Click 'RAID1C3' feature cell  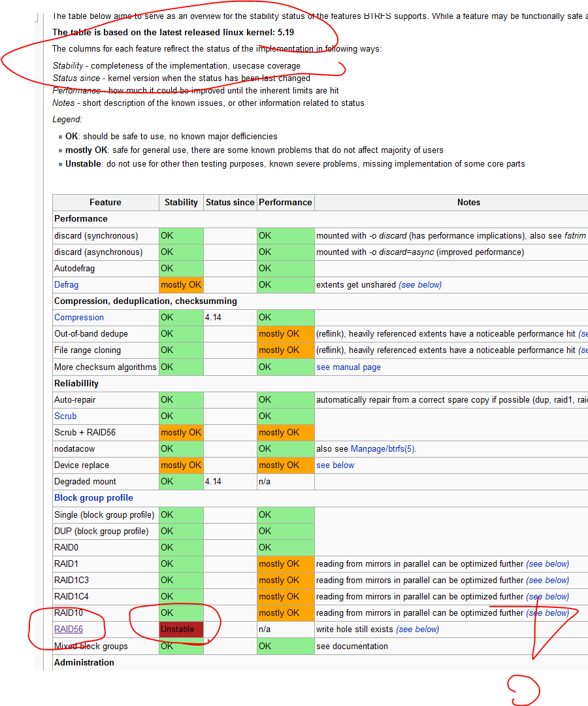(105, 580)
